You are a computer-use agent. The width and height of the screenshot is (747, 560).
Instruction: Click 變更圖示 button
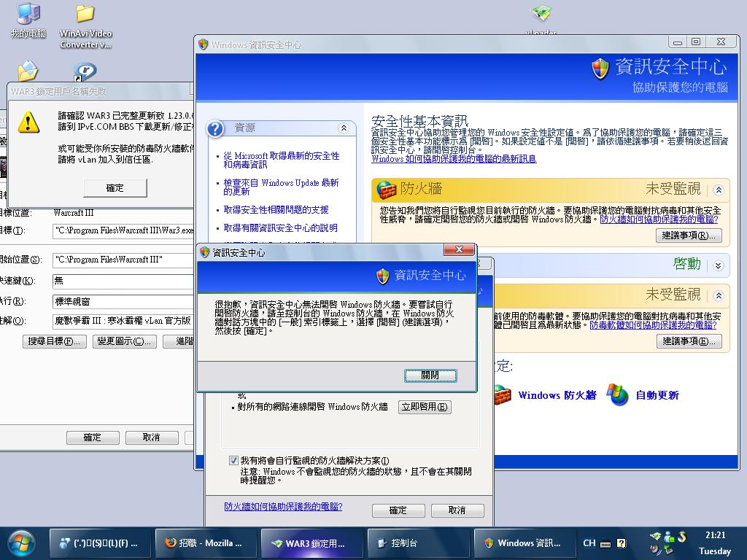click(x=124, y=341)
